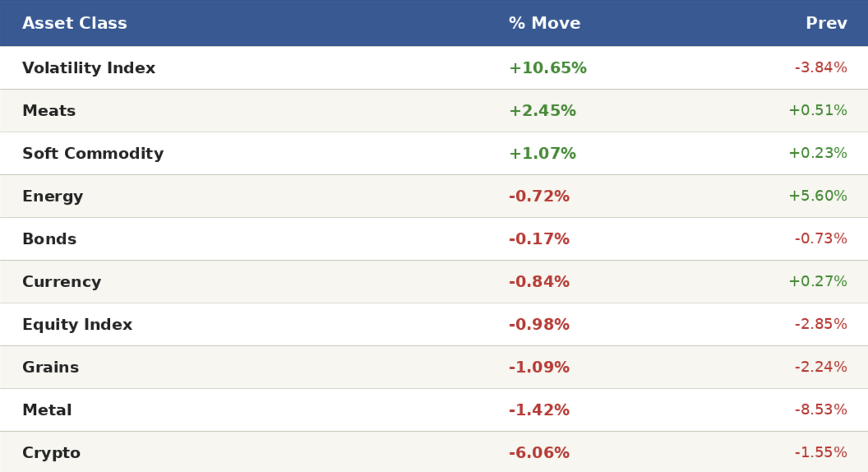Click Energy's +5.60% previous value

(x=817, y=196)
